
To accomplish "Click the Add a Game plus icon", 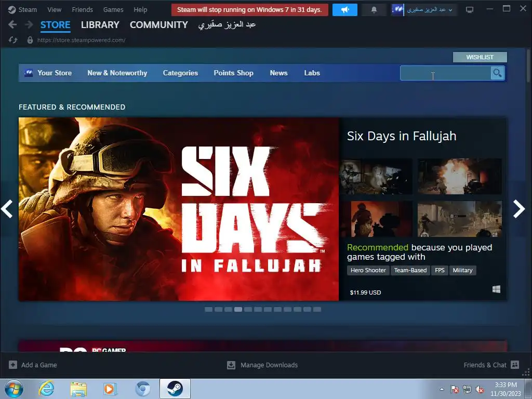I will coord(13,365).
